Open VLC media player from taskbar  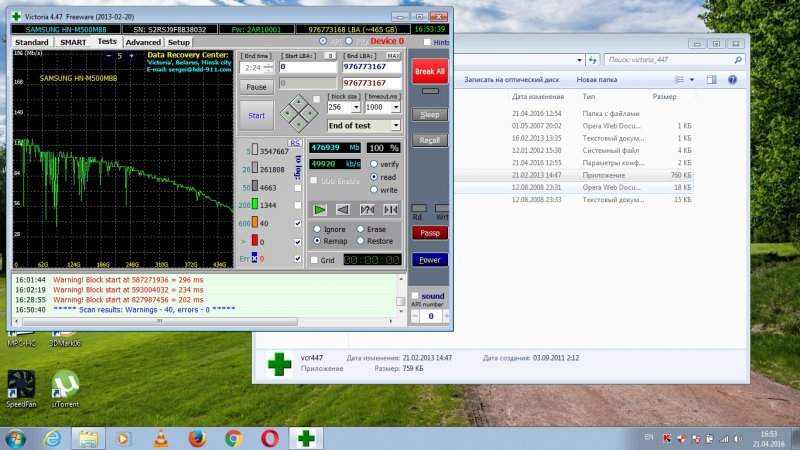click(160, 438)
